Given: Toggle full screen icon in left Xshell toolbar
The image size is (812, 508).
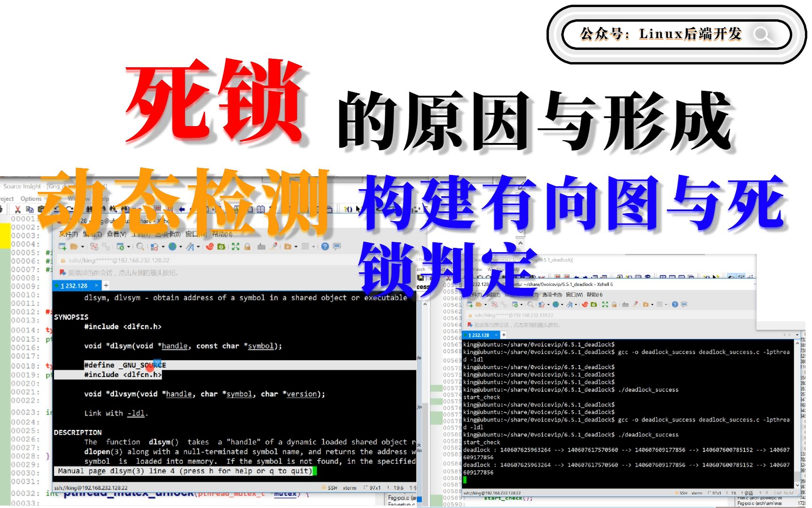Looking at the screenshot, I should pos(235,246).
